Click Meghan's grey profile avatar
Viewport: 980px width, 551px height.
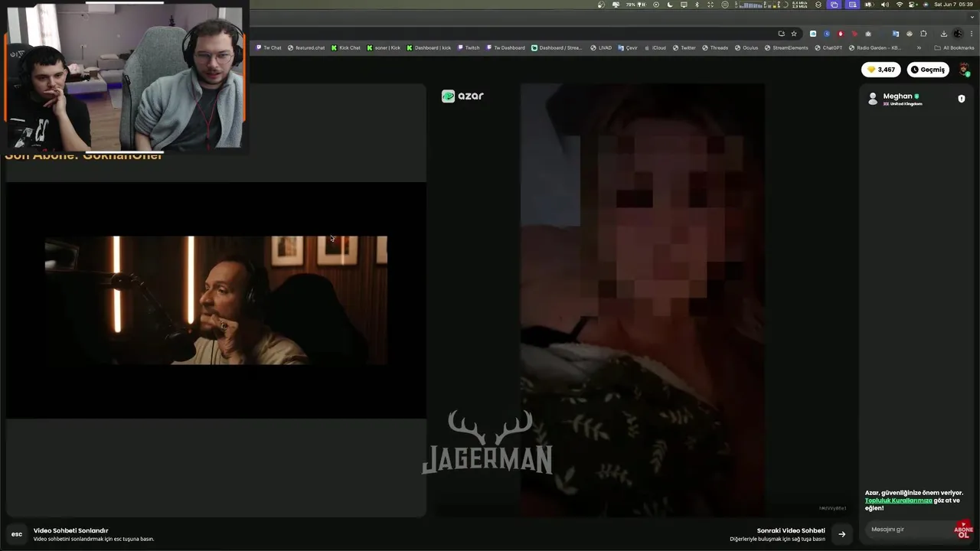(872, 99)
